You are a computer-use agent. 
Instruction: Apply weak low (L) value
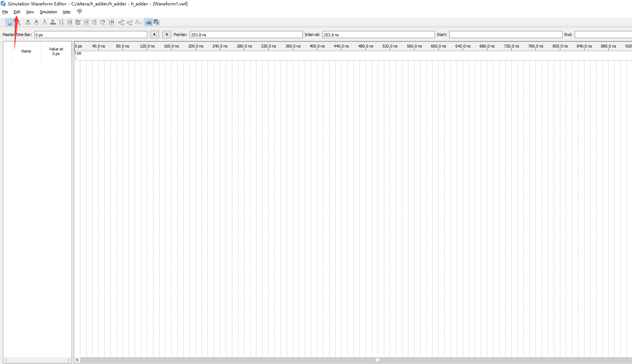pos(61,22)
